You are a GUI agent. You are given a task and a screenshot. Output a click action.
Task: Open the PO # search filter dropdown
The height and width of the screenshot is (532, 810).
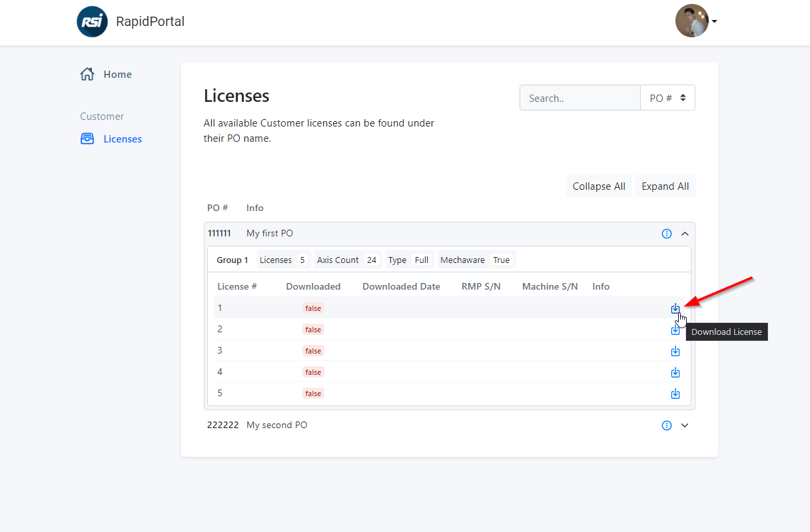(667, 98)
